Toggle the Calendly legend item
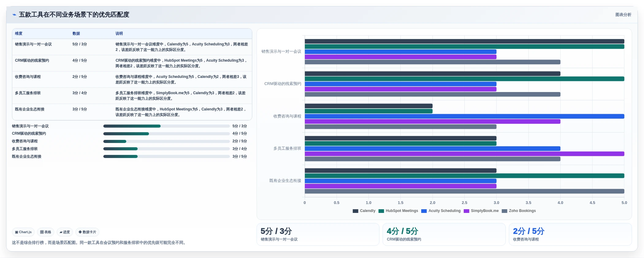Viewport: 644px width, 258px height. [x=364, y=211]
